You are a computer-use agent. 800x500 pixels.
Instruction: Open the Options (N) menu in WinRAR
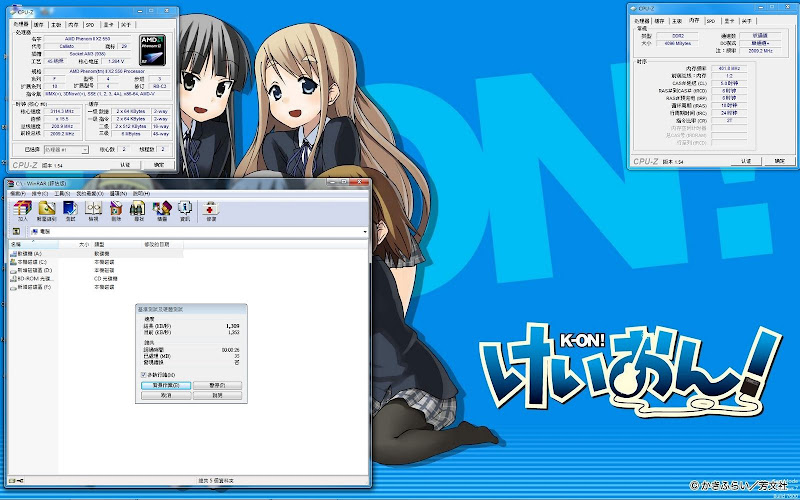pyautogui.click(x=118, y=194)
